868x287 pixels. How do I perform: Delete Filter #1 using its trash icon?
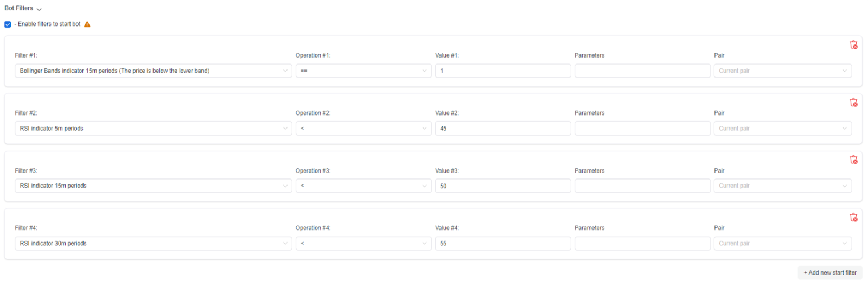click(853, 45)
